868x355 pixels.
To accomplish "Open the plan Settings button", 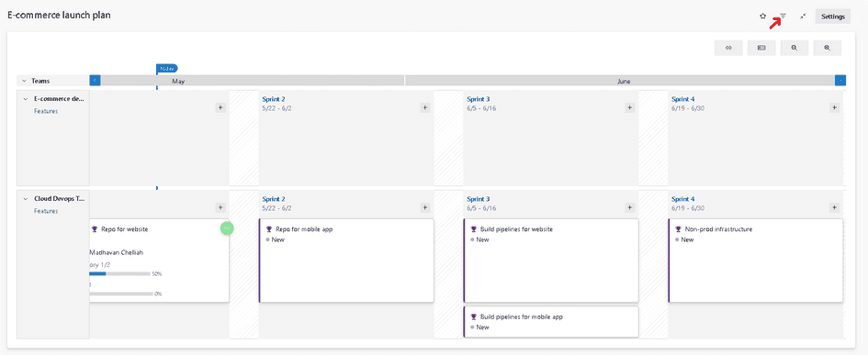I will (832, 17).
